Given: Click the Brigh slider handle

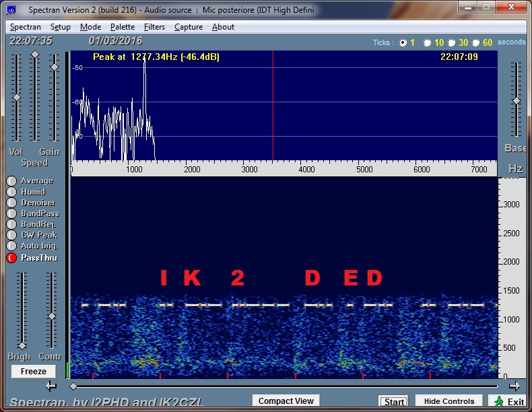Looking at the screenshot, I should tap(22, 346).
